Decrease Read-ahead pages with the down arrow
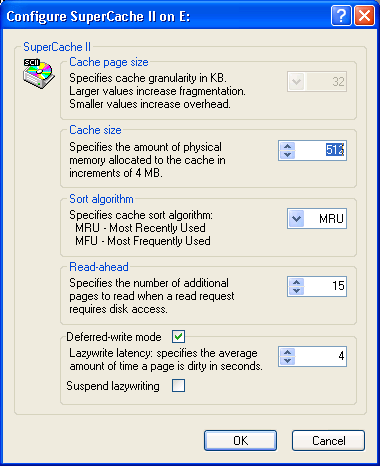The height and width of the screenshot is (466, 380). 296,290
